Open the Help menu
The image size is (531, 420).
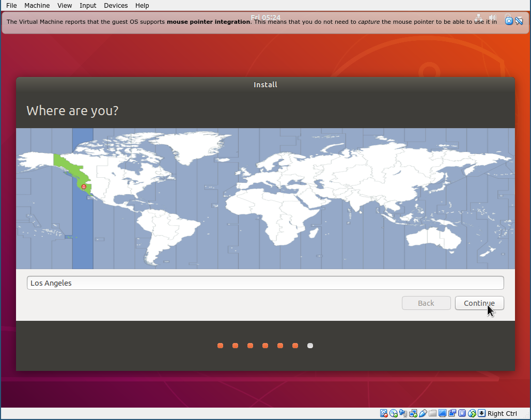click(x=142, y=5)
